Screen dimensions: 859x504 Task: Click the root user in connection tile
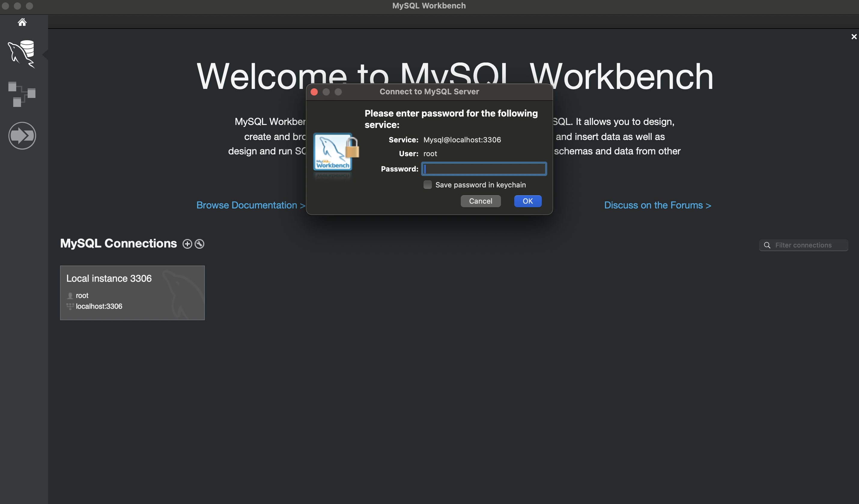(x=82, y=296)
